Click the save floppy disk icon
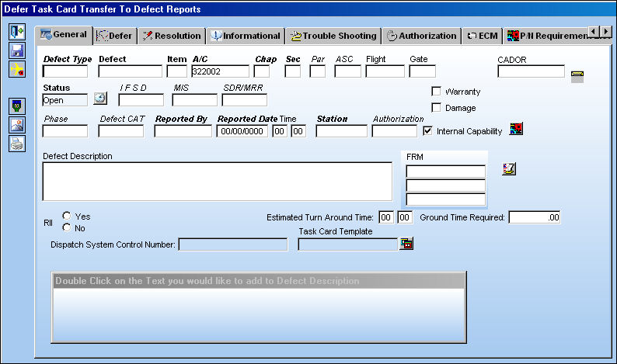This screenshot has height=364, width=617. tap(17, 50)
